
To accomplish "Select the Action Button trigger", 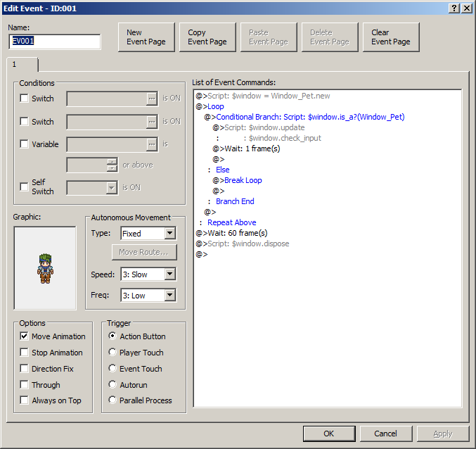I will (112, 336).
